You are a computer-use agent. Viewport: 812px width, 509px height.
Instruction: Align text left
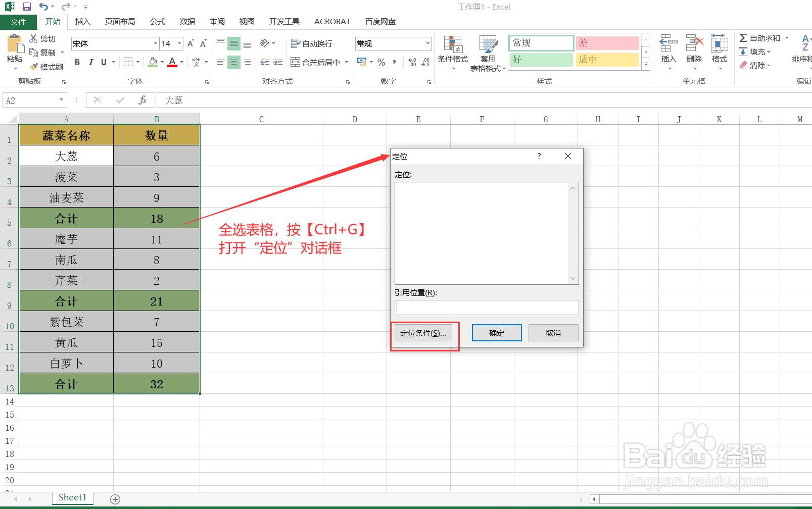tap(221, 62)
